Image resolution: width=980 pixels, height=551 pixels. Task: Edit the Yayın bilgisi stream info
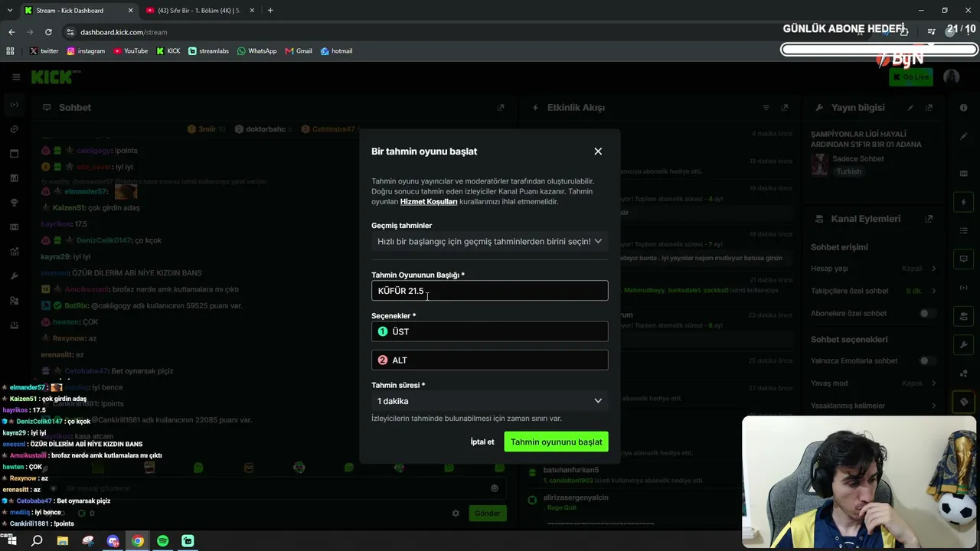point(910,108)
